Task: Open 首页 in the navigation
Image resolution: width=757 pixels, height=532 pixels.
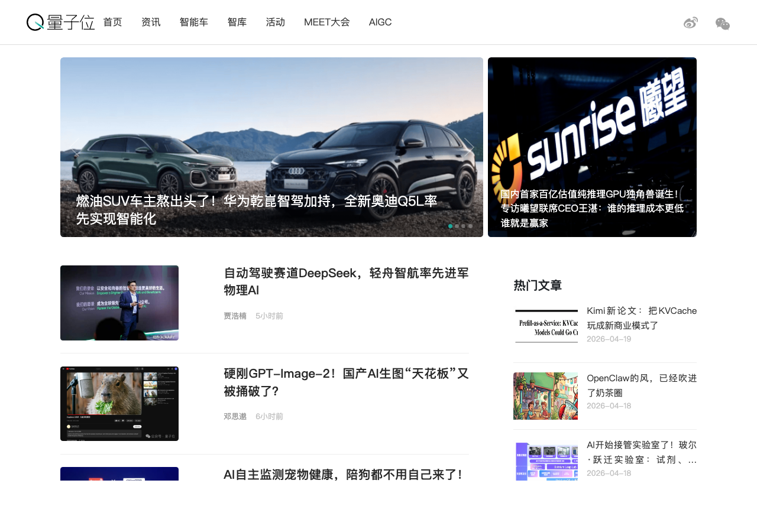Action: (112, 22)
